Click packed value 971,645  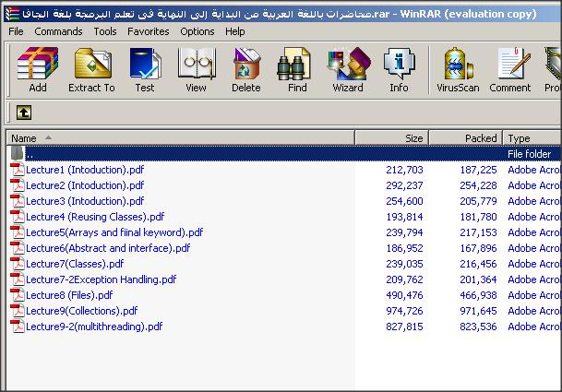coord(479,311)
